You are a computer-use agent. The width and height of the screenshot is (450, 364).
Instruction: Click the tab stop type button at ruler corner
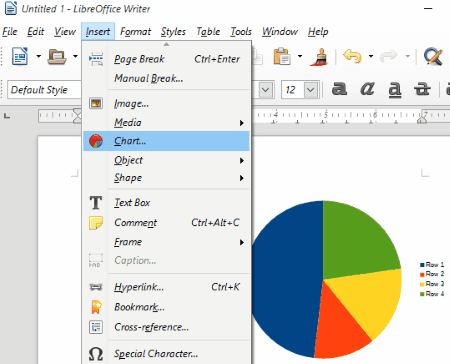tap(7, 116)
